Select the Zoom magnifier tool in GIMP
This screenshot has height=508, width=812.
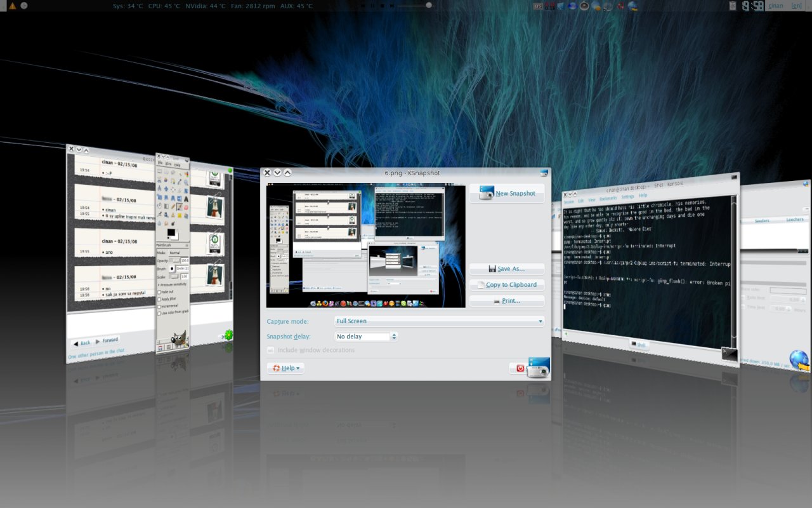187,182
